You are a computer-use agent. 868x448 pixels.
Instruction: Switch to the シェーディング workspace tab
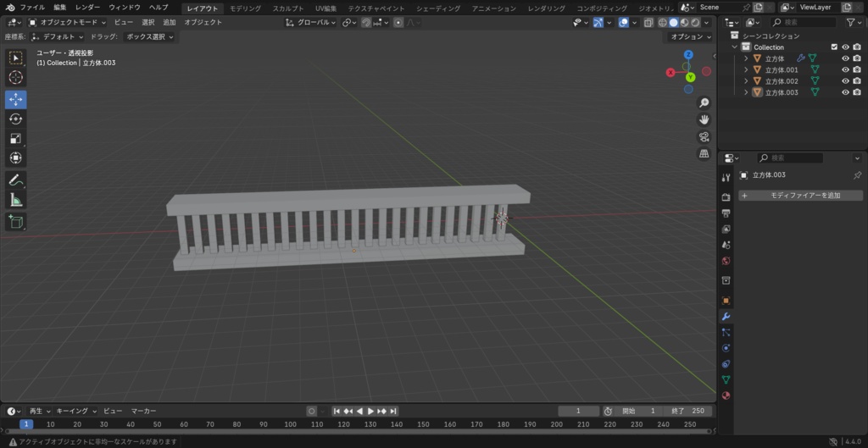(x=438, y=8)
